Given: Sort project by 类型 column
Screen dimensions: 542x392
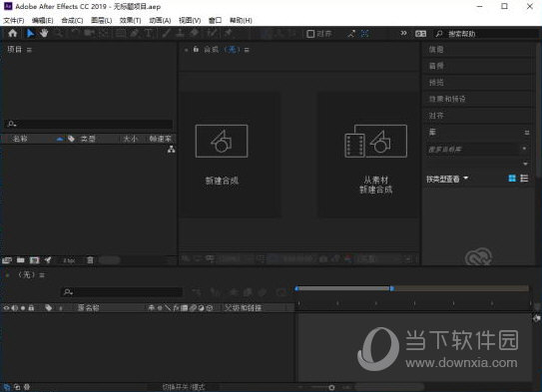Looking at the screenshot, I should [x=88, y=139].
